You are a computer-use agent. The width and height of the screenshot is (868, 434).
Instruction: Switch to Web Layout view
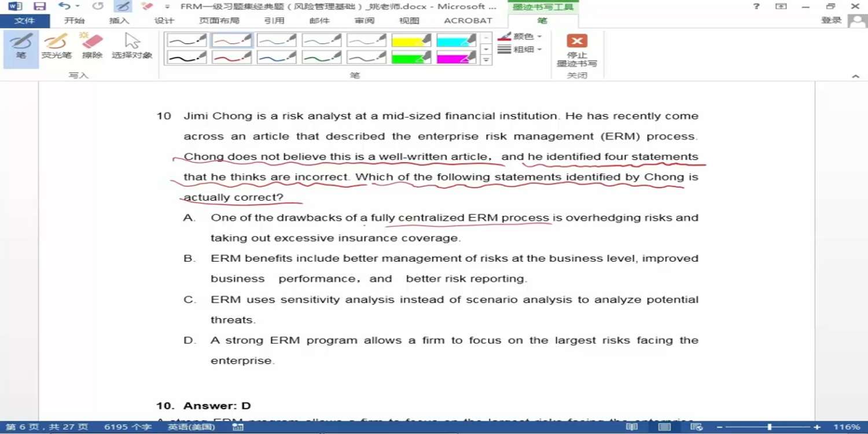pos(697,427)
